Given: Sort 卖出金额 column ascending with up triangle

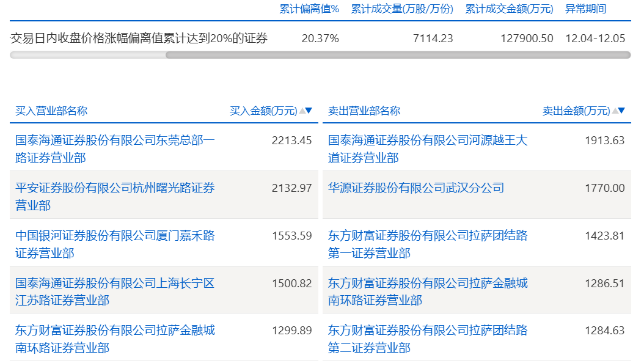Looking at the screenshot, I should click(615, 111).
